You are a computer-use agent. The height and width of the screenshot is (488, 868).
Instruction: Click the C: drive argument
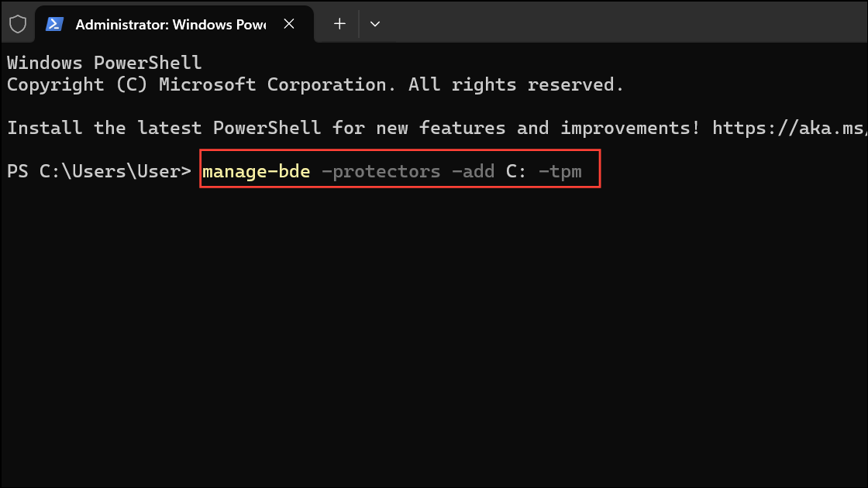(516, 171)
